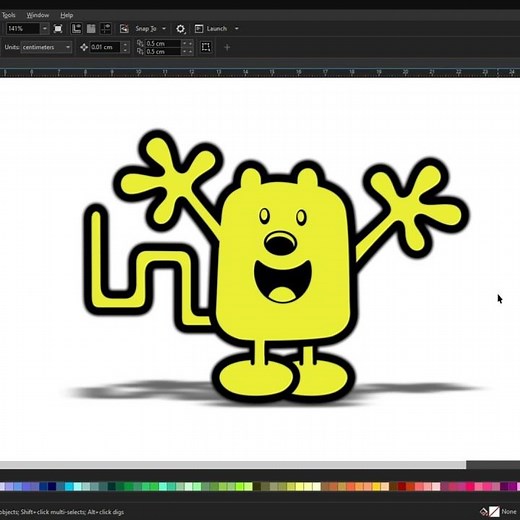Click status hint text Shift+click multi-selects
The height and width of the screenshot is (520, 520).
pos(52,512)
